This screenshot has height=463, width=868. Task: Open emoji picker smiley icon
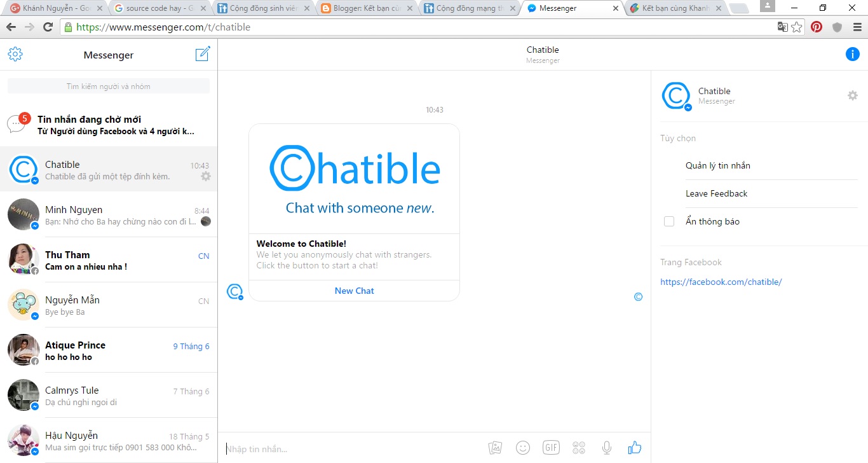coord(523,448)
